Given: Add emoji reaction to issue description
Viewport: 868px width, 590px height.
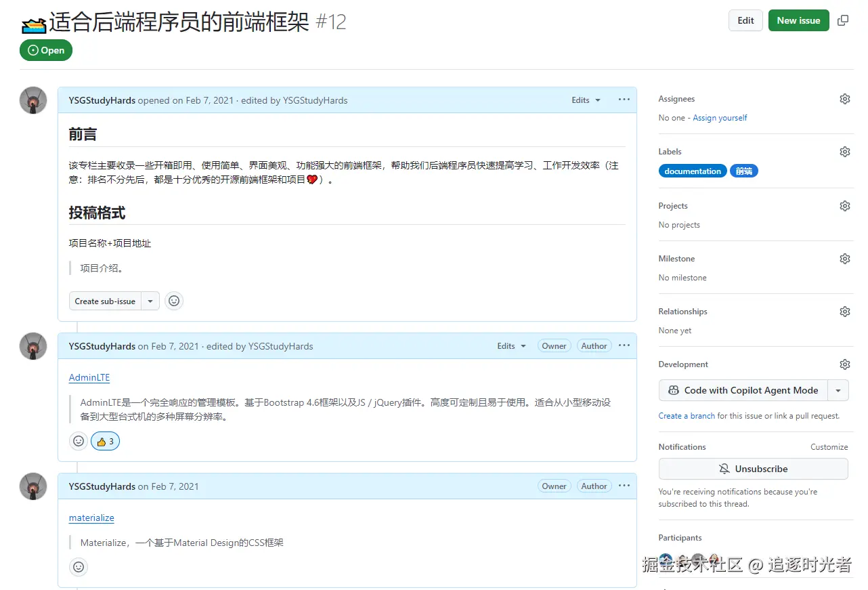Looking at the screenshot, I should point(174,301).
